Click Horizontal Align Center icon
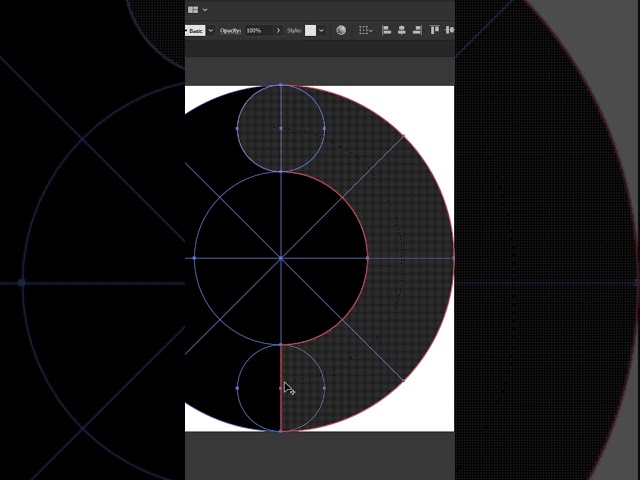Viewport: 640px width, 480px height. [x=402, y=30]
